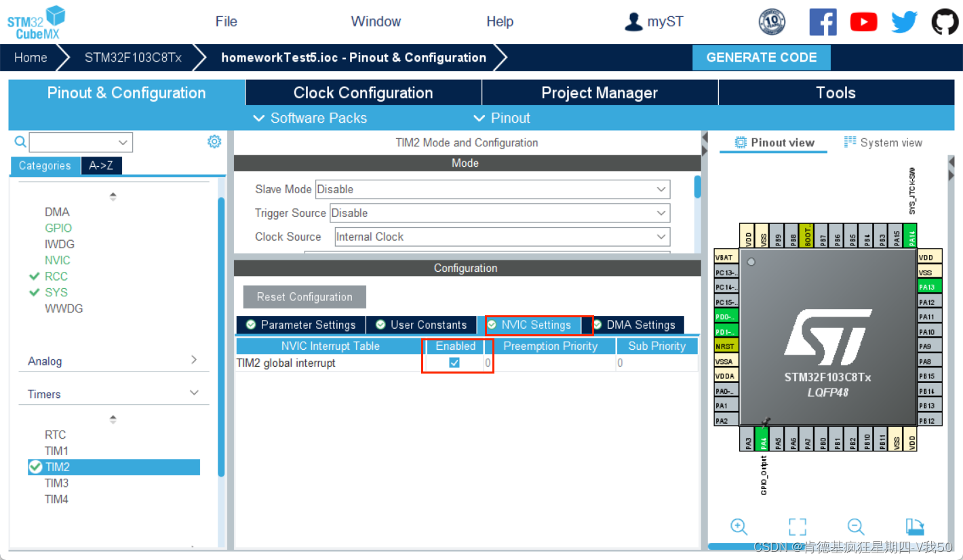Zoom out on the chip pinout
Screen dimensions: 963x560
856,526
